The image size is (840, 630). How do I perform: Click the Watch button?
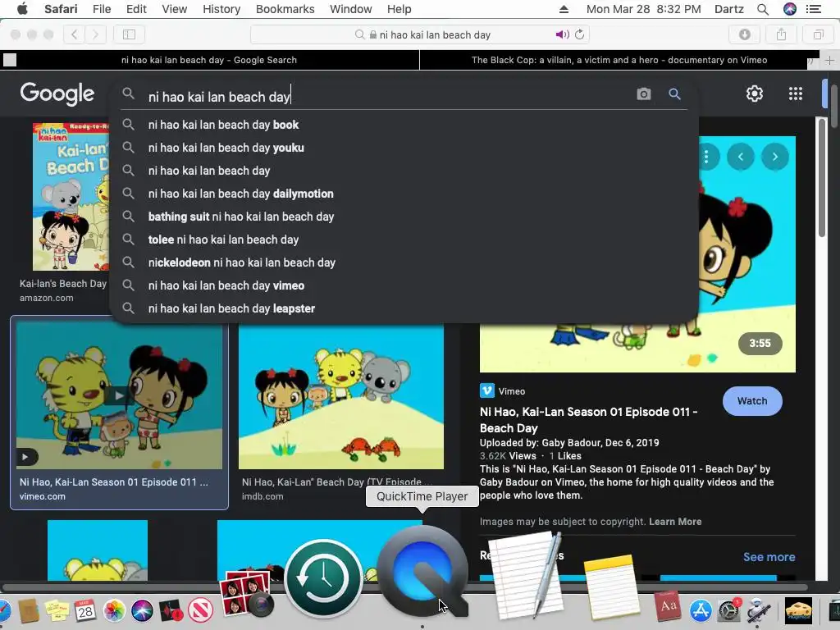coord(752,400)
